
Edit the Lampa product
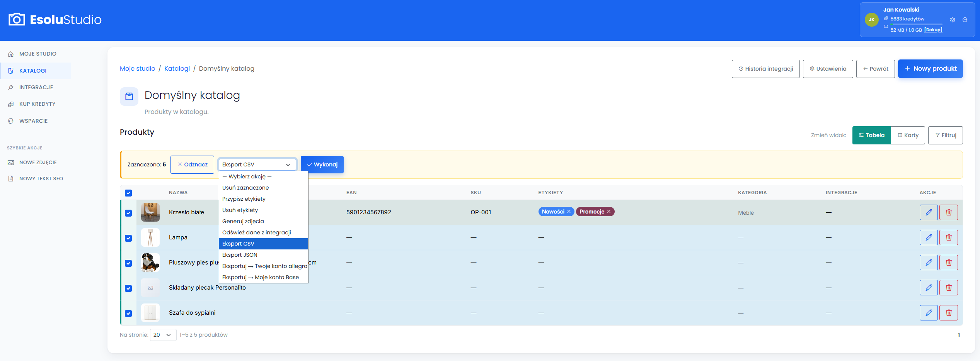[929, 237]
